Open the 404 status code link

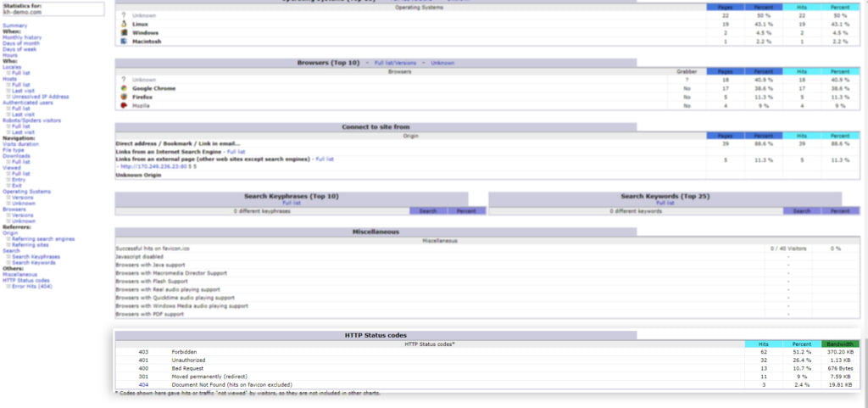pos(143,385)
